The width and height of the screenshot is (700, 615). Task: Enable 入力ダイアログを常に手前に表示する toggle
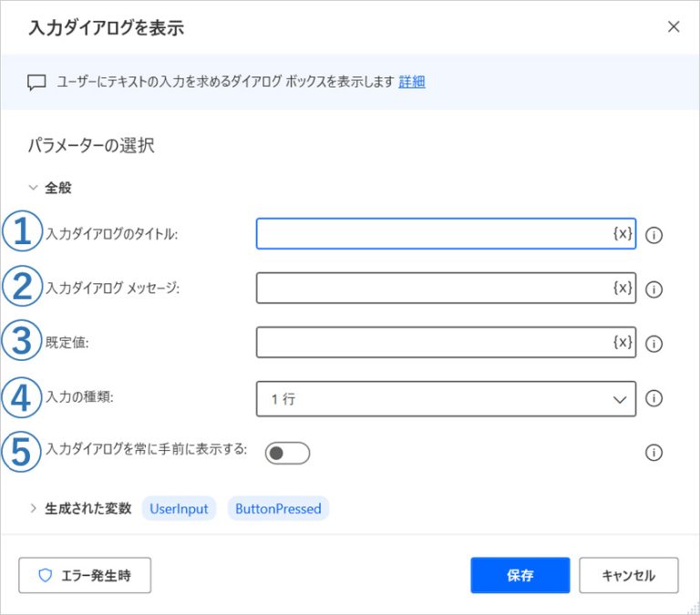287,453
